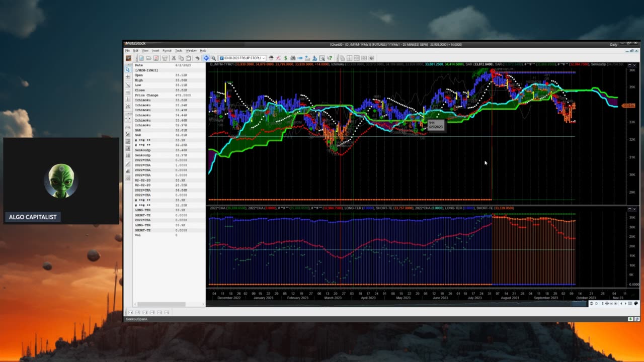Click the Price Change row
644x362 pixels.
tap(170, 95)
